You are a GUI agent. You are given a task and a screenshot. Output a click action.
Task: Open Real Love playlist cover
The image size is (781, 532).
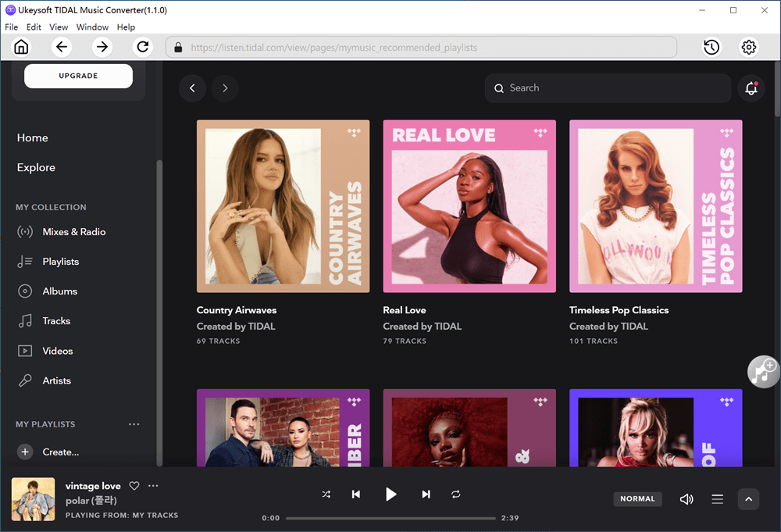(x=469, y=206)
